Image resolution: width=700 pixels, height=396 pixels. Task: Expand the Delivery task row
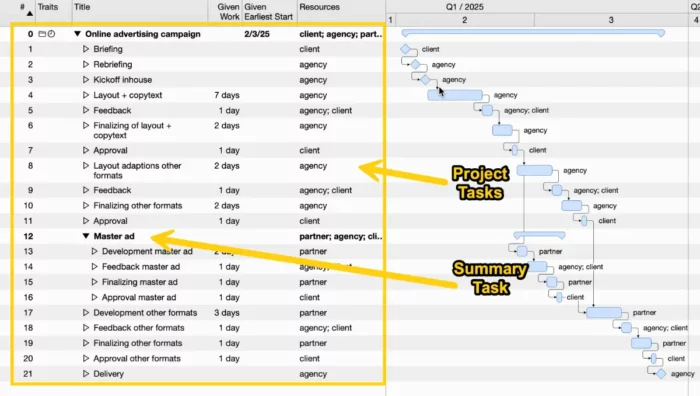(86, 374)
